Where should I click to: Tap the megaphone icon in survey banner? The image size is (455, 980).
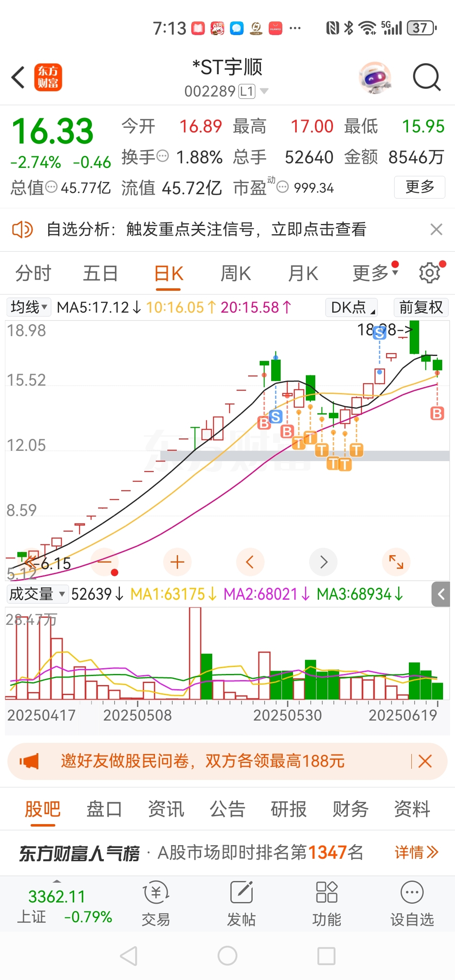(29, 761)
